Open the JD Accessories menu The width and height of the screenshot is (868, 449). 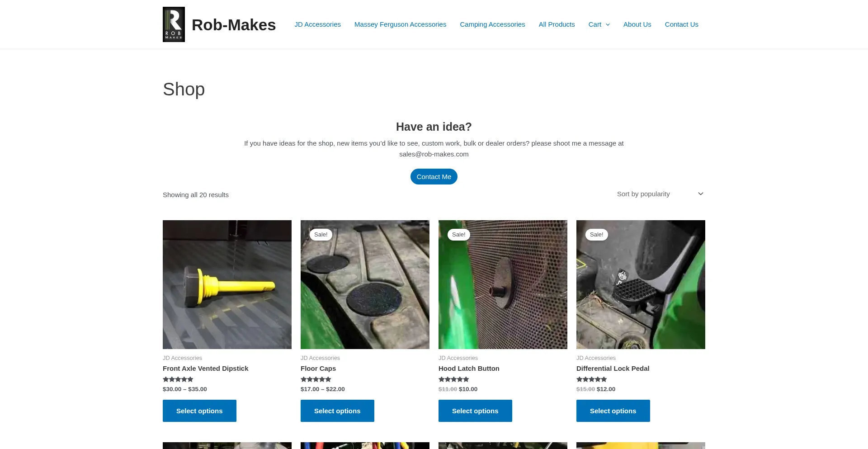(317, 24)
